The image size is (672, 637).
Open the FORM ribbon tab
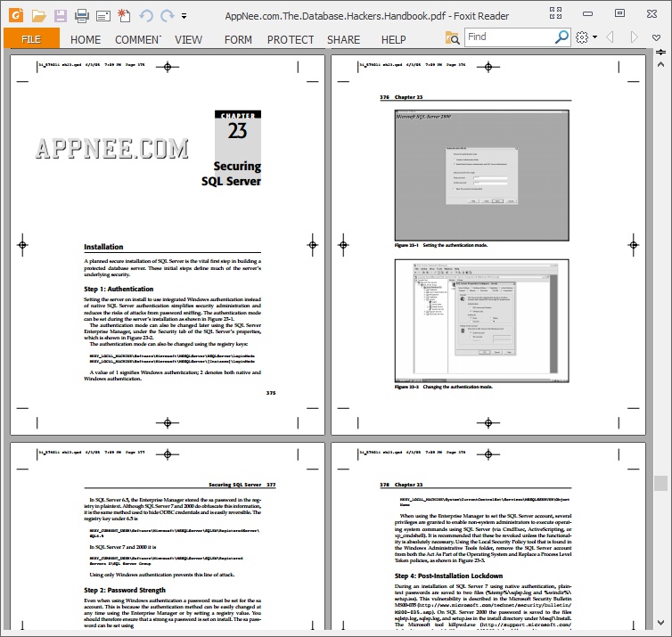238,40
